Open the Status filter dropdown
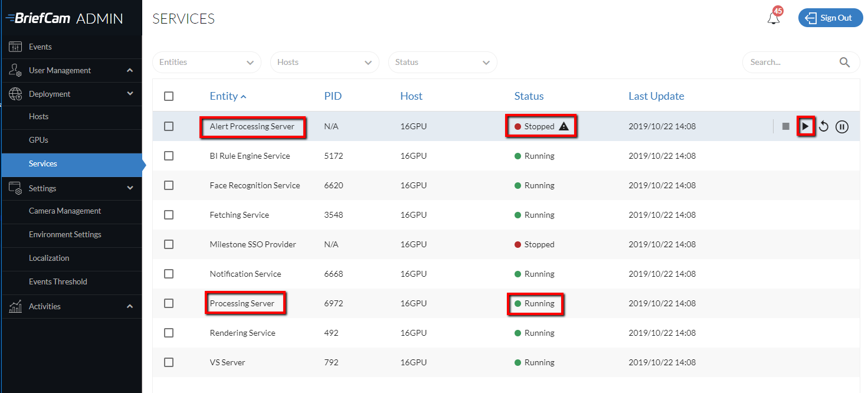The width and height of the screenshot is (868, 393). coord(443,62)
